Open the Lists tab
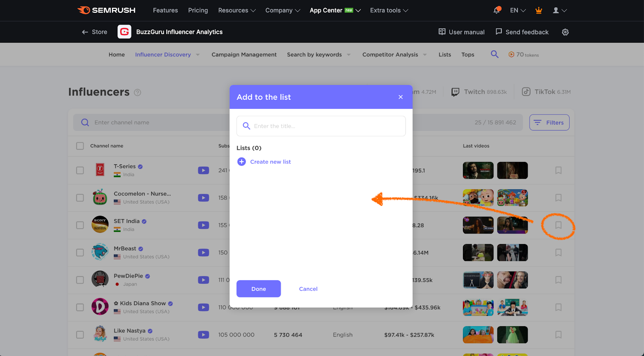This screenshot has height=356, width=644. point(445,54)
